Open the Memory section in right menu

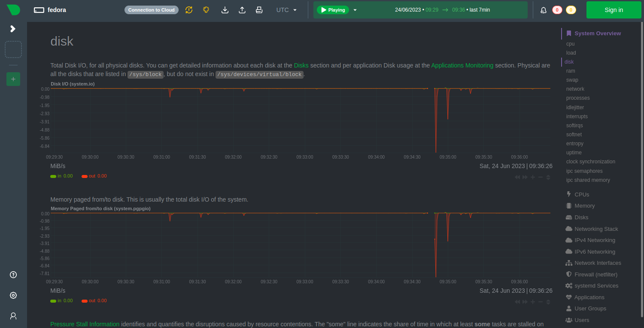584,206
